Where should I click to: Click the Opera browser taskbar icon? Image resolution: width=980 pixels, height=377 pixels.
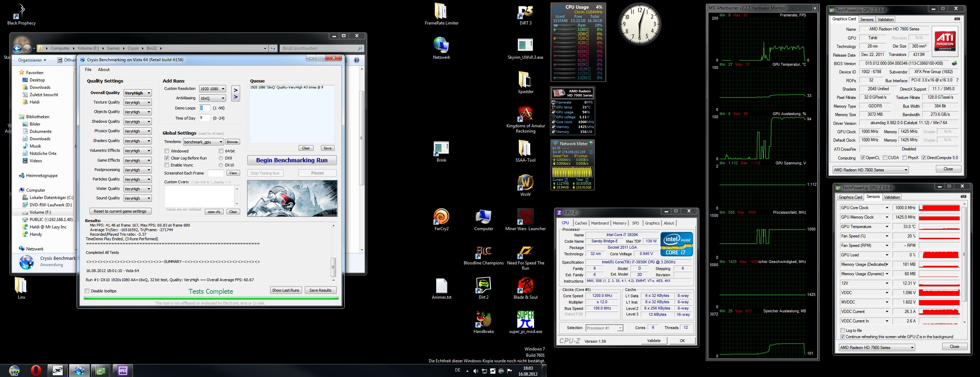pos(36,370)
